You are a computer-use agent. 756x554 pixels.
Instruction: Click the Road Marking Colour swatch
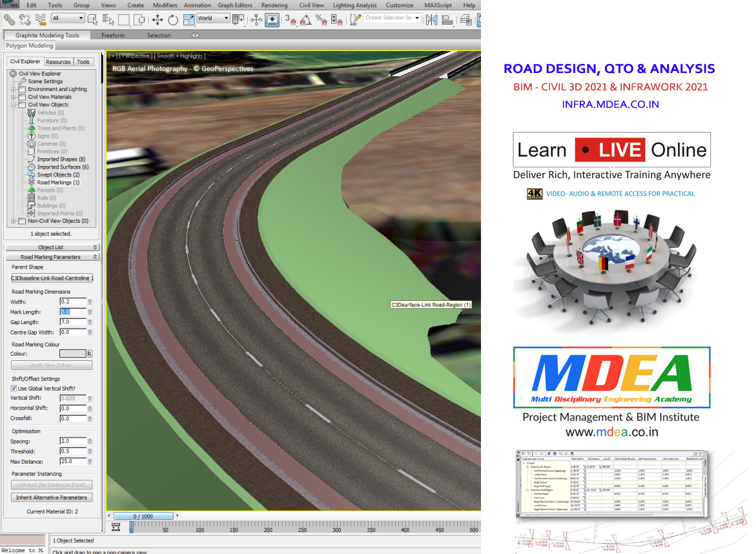pyautogui.click(x=72, y=354)
